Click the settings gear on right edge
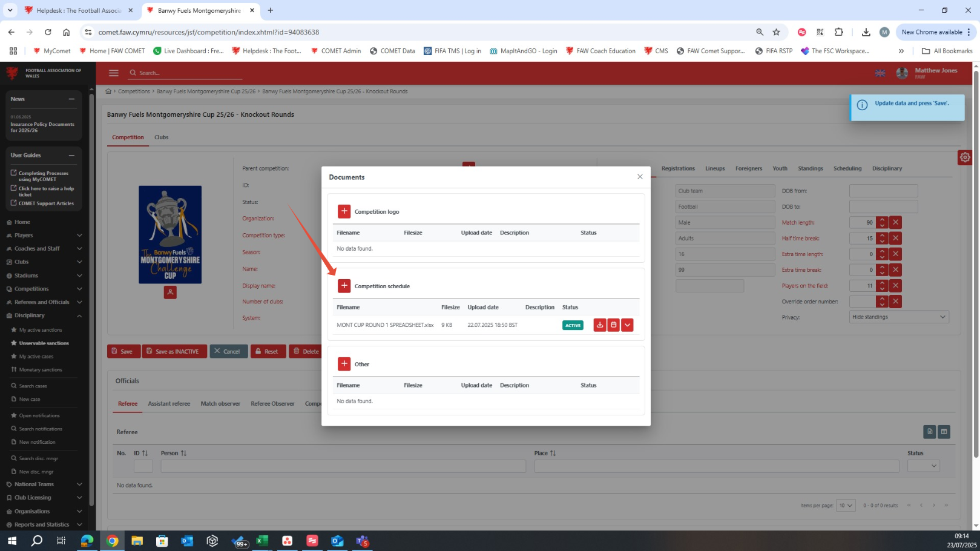This screenshot has width=980, height=551. pyautogui.click(x=965, y=157)
